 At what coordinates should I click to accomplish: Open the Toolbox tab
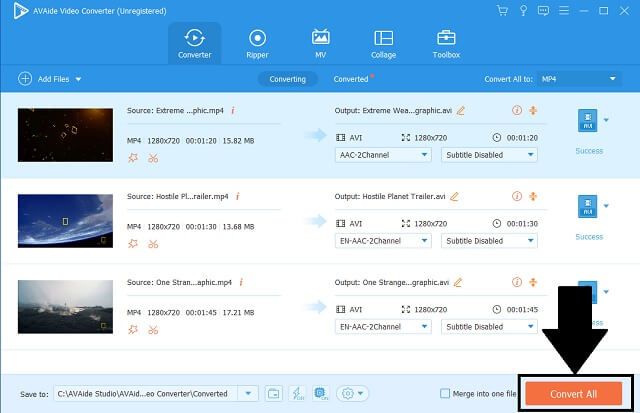tap(446, 44)
